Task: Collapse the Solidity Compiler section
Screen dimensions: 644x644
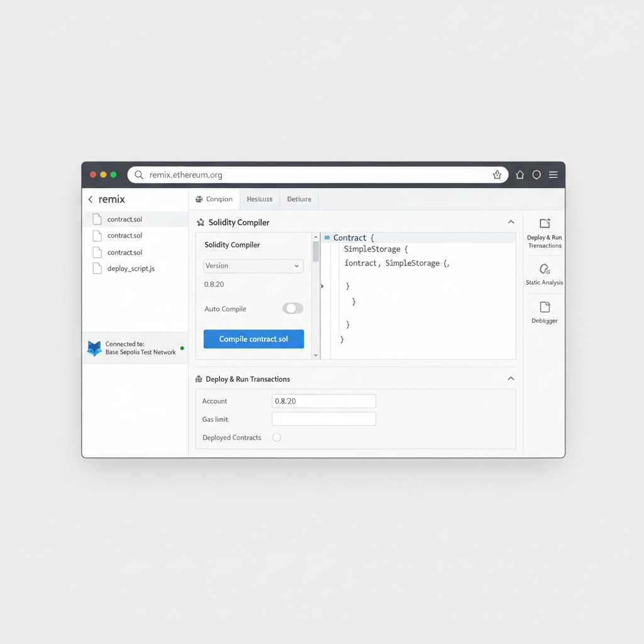Action: coord(511,222)
